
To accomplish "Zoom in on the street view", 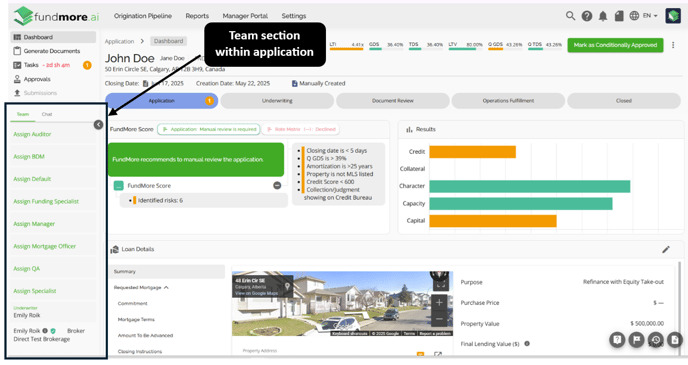I will point(439,303).
